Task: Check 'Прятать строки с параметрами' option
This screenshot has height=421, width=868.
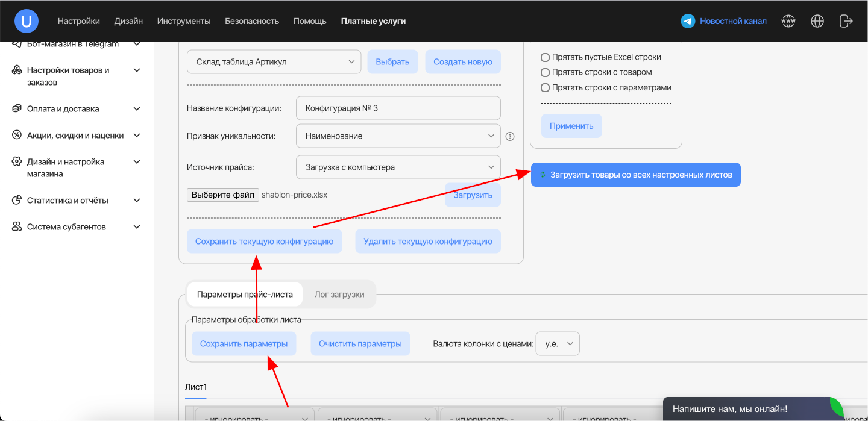Action: pyautogui.click(x=545, y=87)
